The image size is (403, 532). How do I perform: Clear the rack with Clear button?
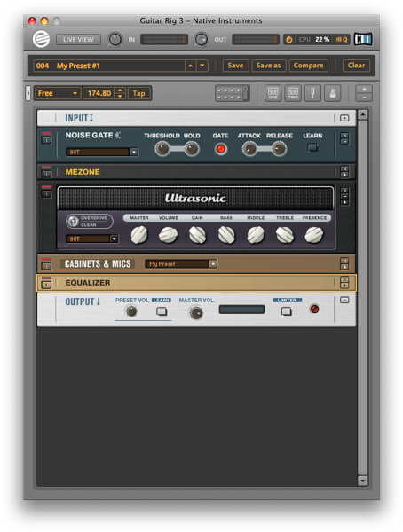tap(356, 66)
